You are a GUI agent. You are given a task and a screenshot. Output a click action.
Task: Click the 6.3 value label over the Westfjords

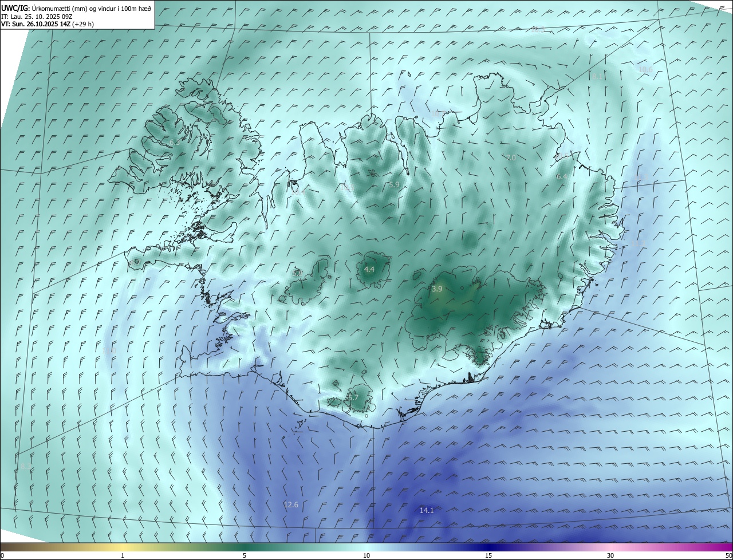coord(174,142)
